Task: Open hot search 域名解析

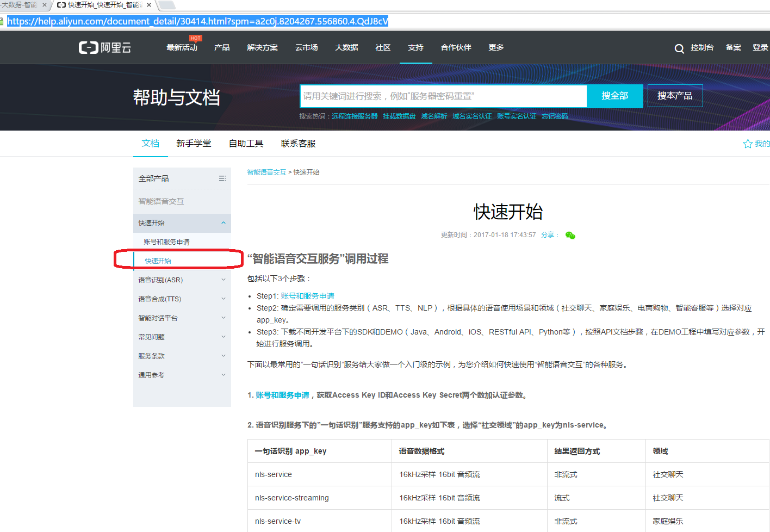Action: coord(434,116)
